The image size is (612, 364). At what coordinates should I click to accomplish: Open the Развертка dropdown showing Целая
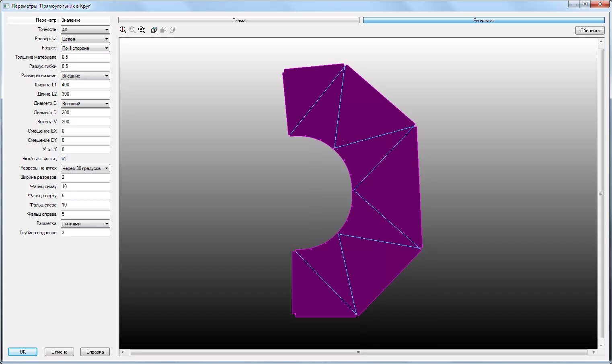tap(85, 39)
